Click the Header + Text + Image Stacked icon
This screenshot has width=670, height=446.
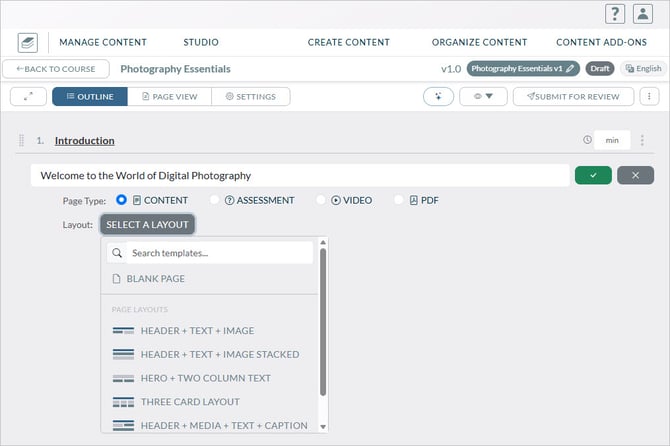(123, 354)
